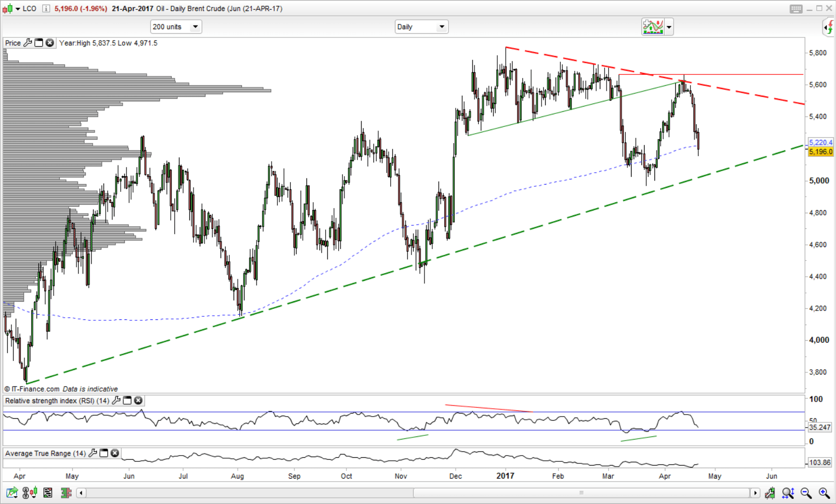Click the zoom in magnifier icon
The image size is (836, 504).
pyautogui.click(x=824, y=493)
